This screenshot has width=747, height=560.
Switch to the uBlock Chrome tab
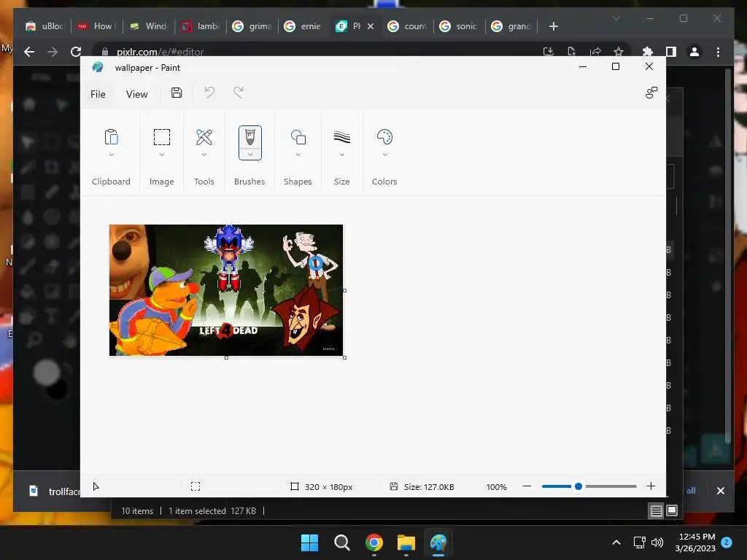pyautogui.click(x=44, y=26)
